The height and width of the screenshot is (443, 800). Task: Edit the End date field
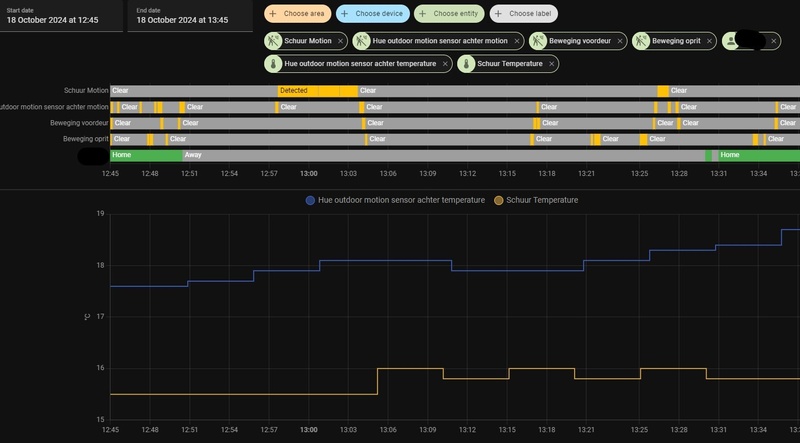[x=190, y=16]
